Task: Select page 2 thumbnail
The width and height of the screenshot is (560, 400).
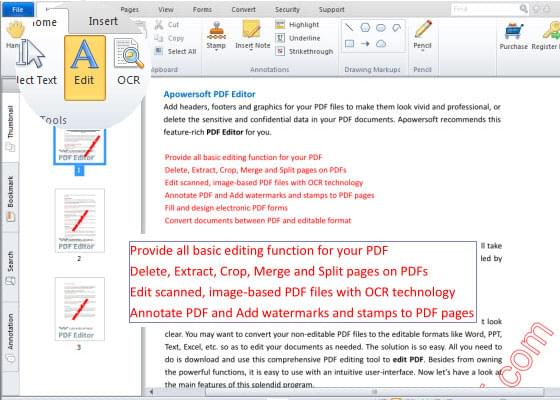Action: (80, 220)
